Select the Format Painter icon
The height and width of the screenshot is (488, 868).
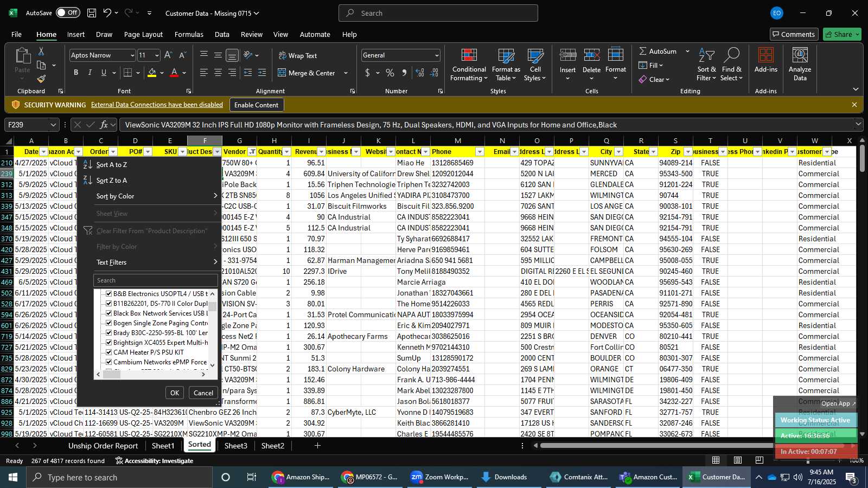pos(41,79)
